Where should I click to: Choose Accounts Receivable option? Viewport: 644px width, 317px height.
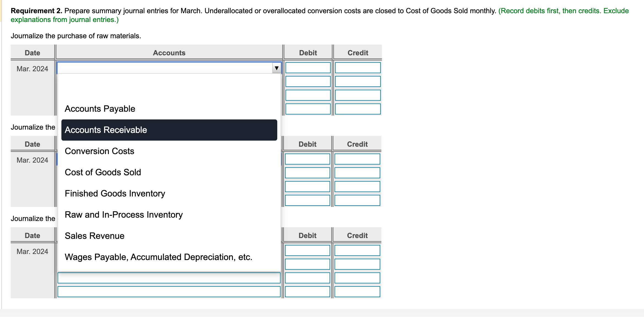[106, 130]
